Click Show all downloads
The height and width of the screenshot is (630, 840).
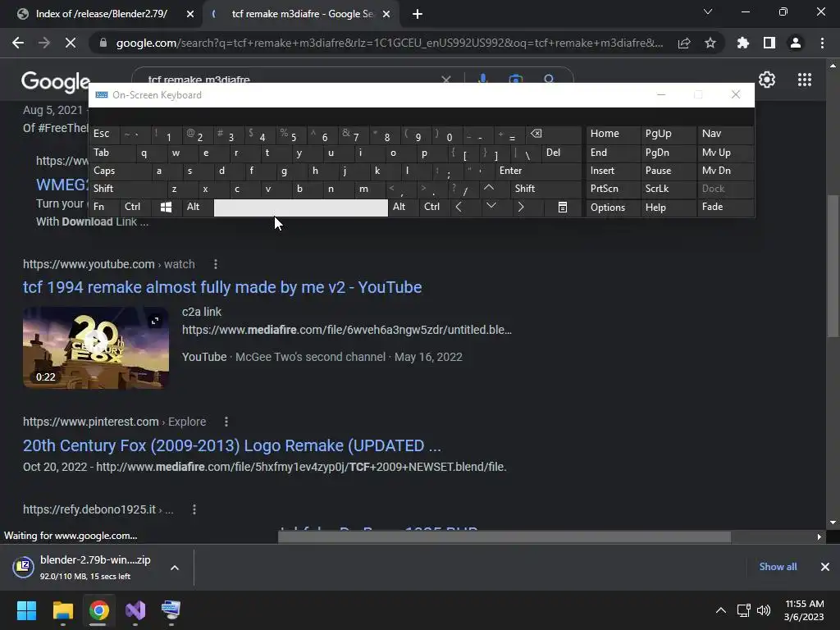778,567
